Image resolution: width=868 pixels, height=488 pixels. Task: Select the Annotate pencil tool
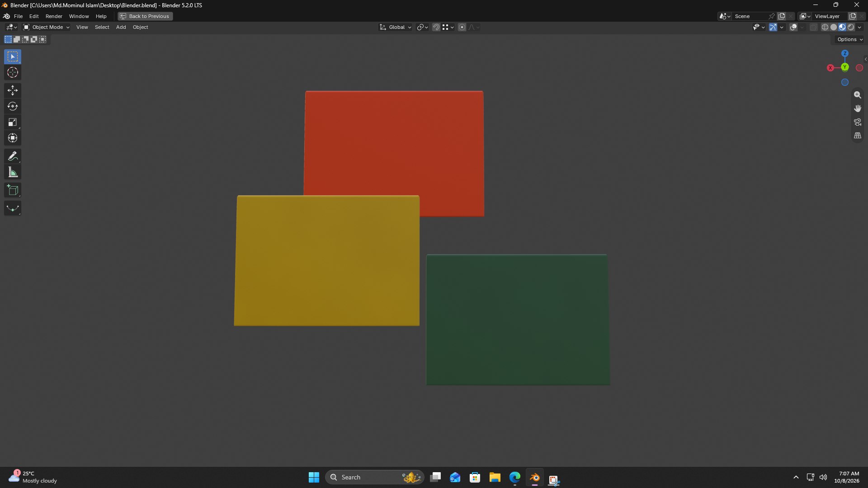pyautogui.click(x=13, y=156)
